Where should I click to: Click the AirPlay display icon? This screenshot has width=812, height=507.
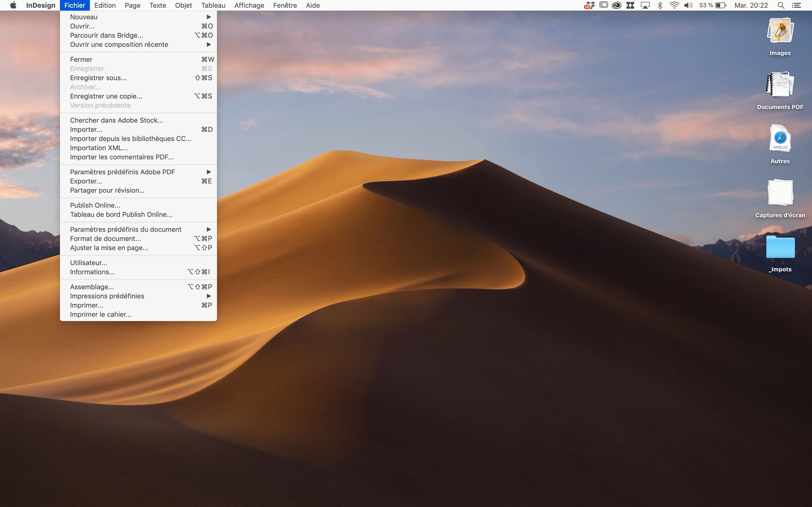coord(645,5)
